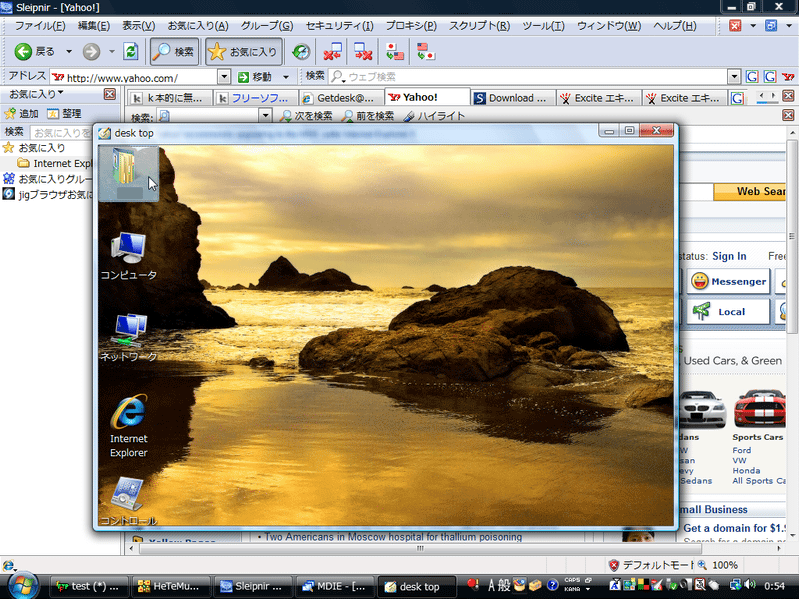Click the green reload page icon
The image size is (799, 599).
click(131, 51)
